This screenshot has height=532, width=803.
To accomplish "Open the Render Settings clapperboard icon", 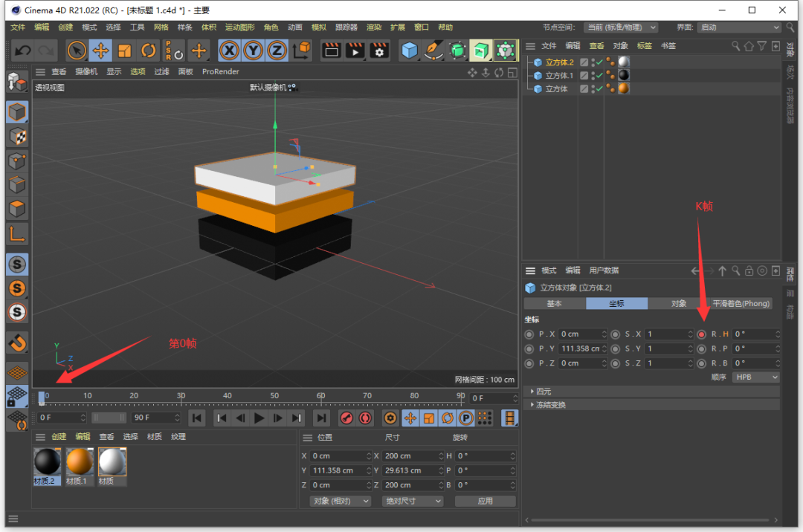I will point(380,51).
